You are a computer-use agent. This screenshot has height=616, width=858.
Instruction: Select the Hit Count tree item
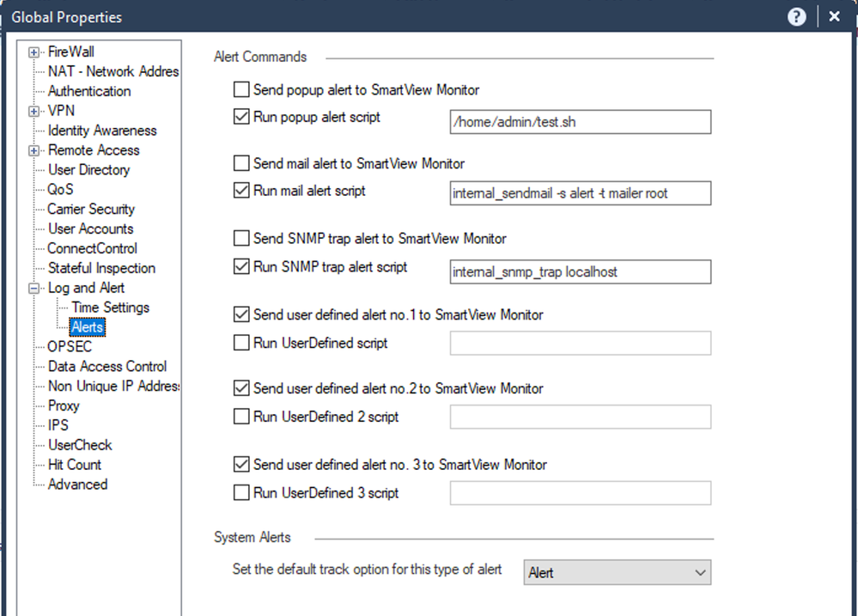[x=74, y=465]
